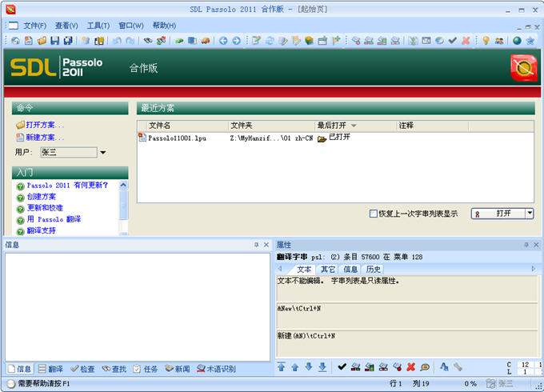The width and height of the screenshot is (544, 392).
Task: Open the 用户 dropdown showing 张三
Action: [103, 153]
